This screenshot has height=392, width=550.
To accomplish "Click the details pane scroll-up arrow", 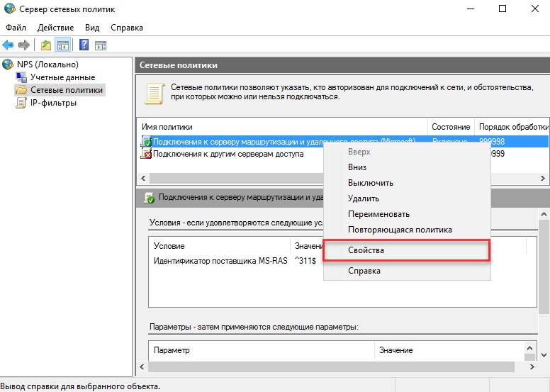I will (544, 214).
